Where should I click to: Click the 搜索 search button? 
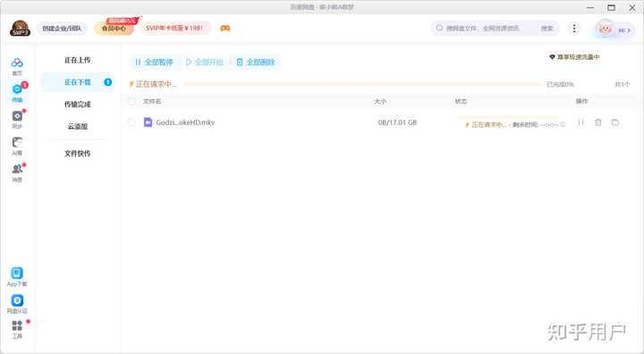coord(547,29)
